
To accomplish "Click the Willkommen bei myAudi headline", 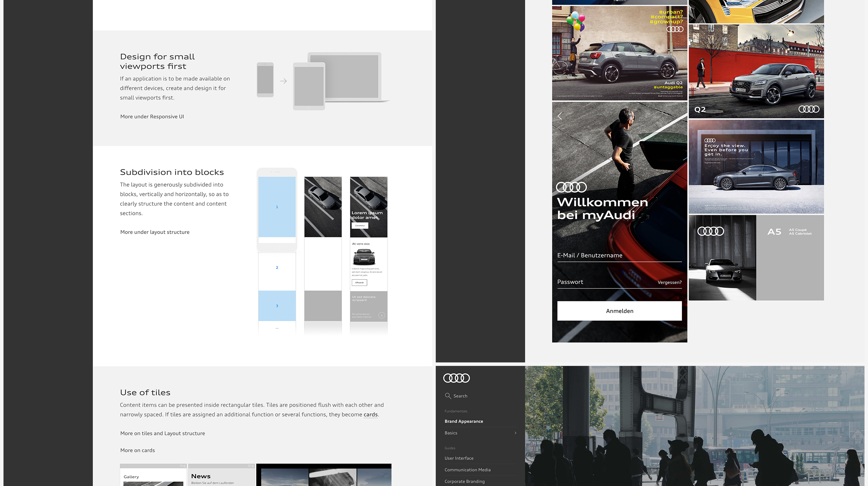I will pyautogui.click(x=602, y=209).
